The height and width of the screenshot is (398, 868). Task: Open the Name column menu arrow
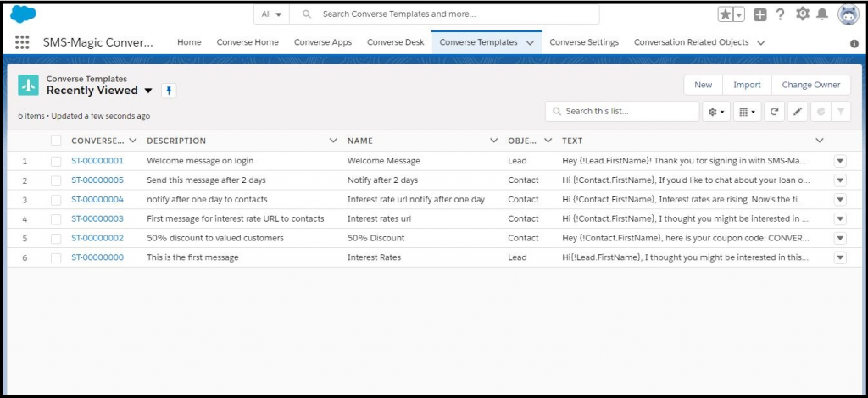click(494, 141)
